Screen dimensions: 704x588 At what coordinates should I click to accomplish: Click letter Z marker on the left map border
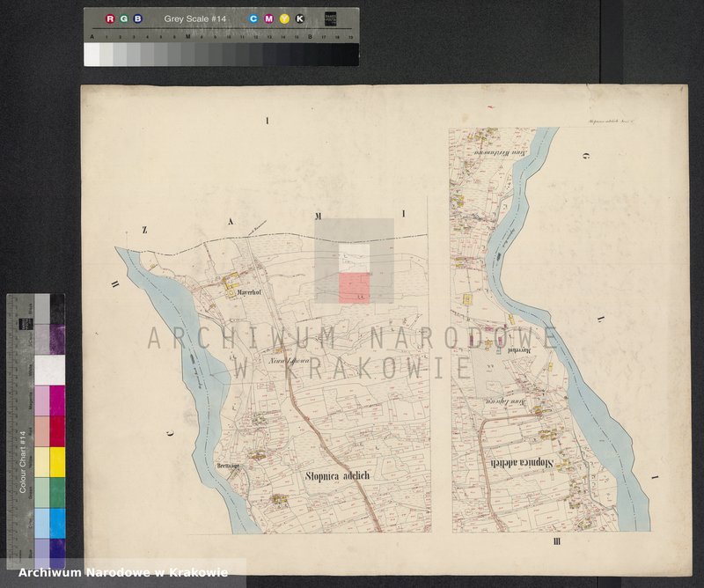(x=143, y=230)
